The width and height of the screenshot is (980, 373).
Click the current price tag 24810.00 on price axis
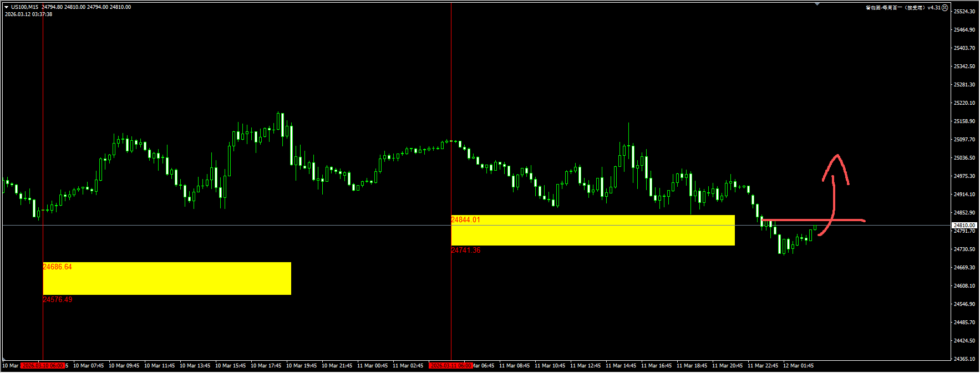(964, 226)
